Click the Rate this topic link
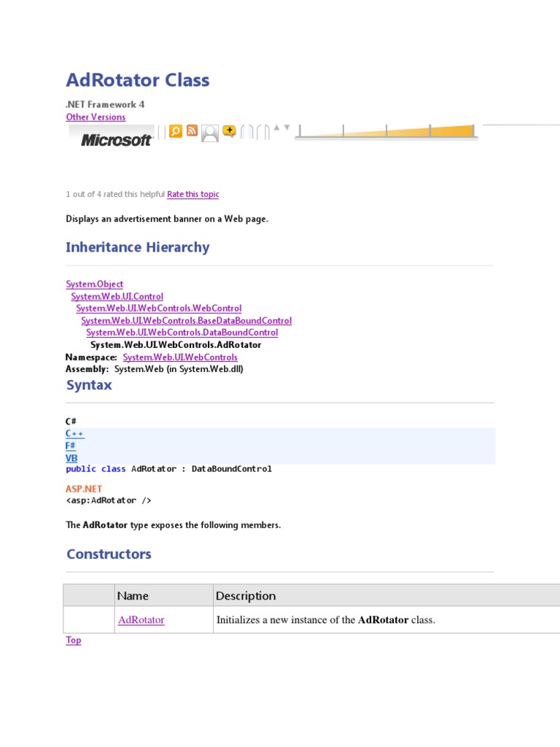Screen dimensions: 560x747 (192, 194)
